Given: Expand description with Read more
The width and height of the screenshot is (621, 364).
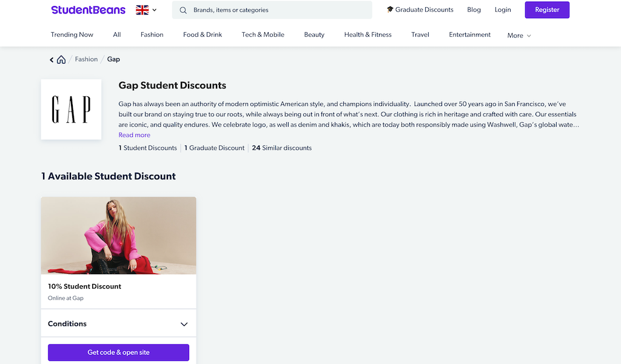Looking at the screenshot, I should [134, 135].
